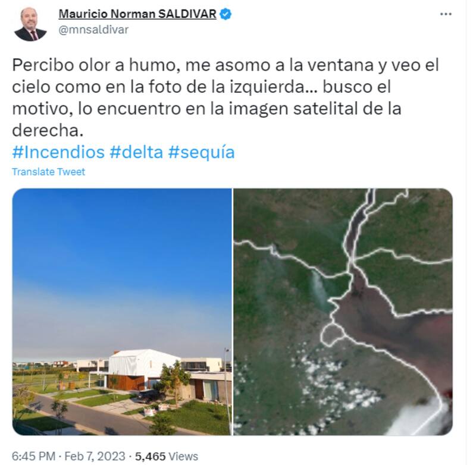Open the right satellite image
The image size is (476, 465).
point(343,312)
